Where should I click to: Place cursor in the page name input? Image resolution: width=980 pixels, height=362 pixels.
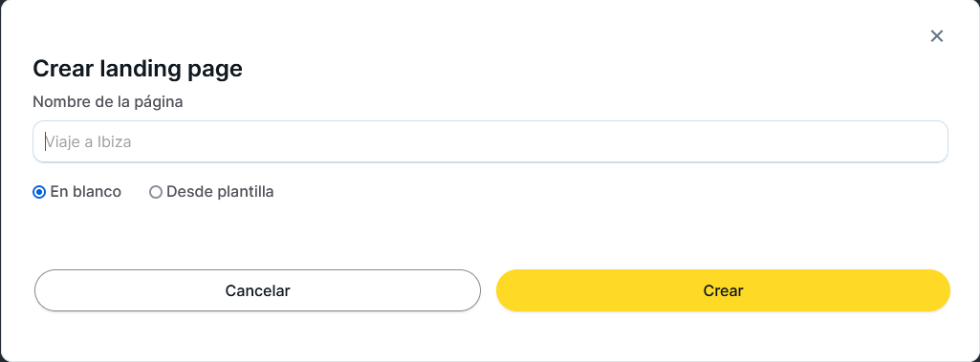(490, 141)
